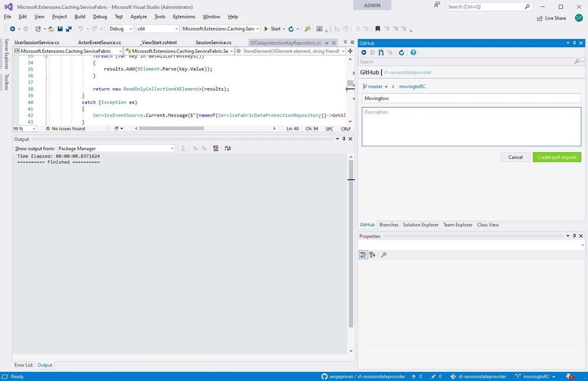Toggle word wrap in the Output window
Screen dimensions: 588x381
pyautogui.click(x=228, y=148)
